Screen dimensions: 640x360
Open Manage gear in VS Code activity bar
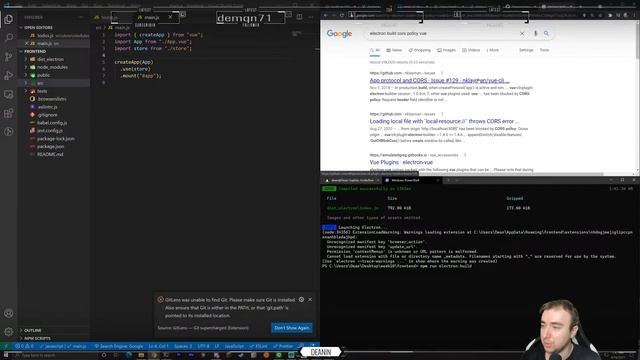click(8, 332)
